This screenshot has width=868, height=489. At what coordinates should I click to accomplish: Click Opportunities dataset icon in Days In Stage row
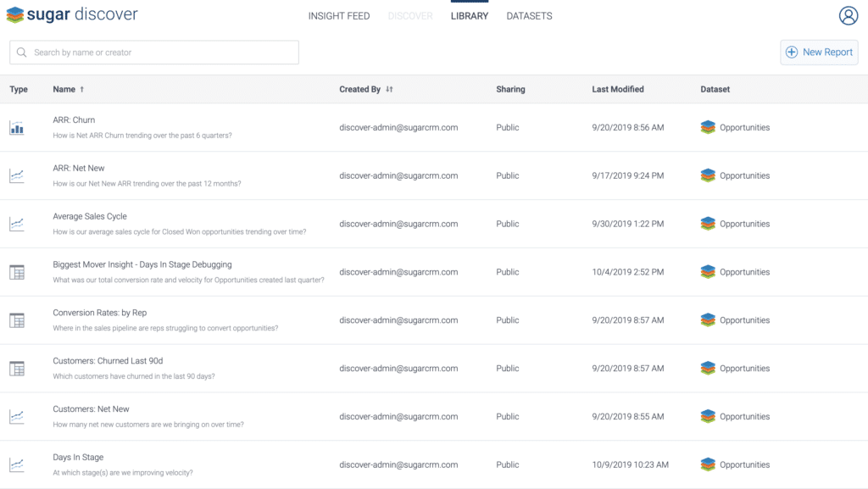[x=708, y=464]
